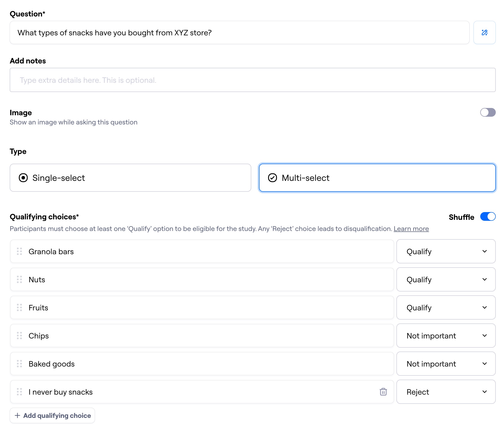Enable the Image toggle switch
Screen dimensions: 504x429
tap(488, 112)
